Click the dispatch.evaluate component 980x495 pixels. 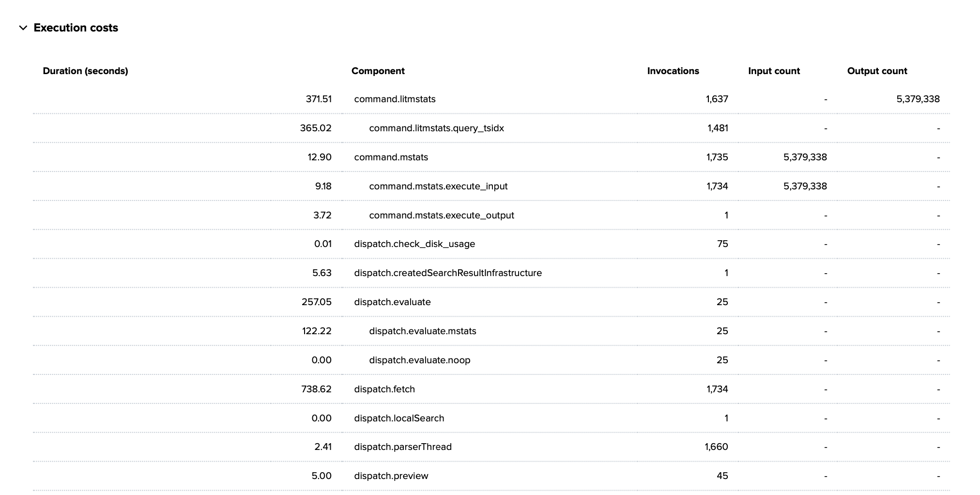tap(392, 302)
